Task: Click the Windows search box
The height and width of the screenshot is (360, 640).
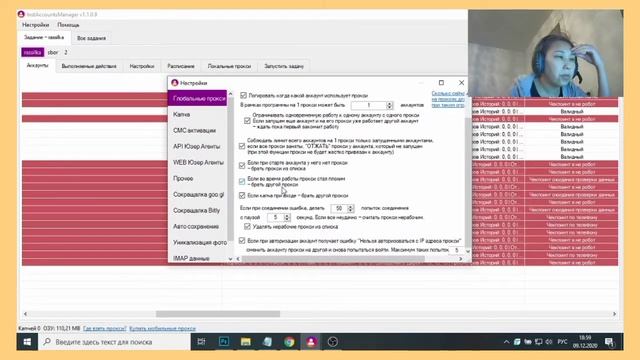Action: 114,342
